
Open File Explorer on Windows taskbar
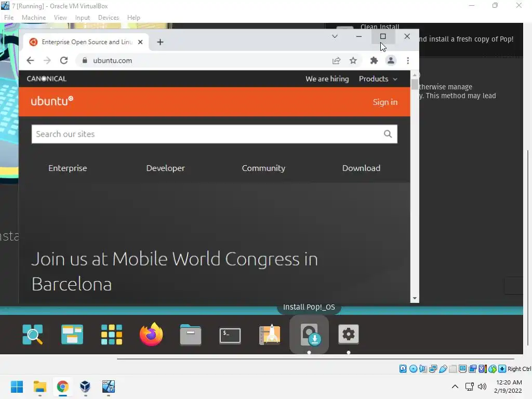pos(39,387)
